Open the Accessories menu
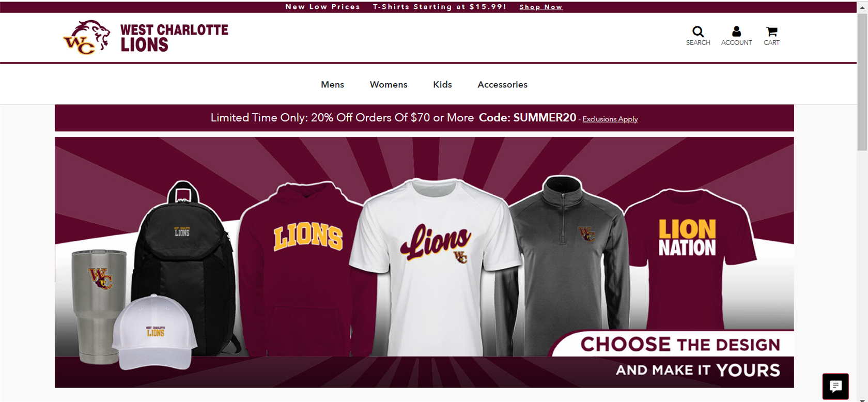This screenshot has height=402, width=868. pos(502,85)
